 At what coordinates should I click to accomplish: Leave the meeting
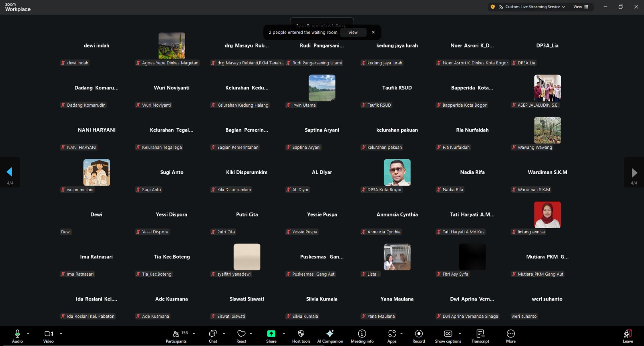coord(627,336)
